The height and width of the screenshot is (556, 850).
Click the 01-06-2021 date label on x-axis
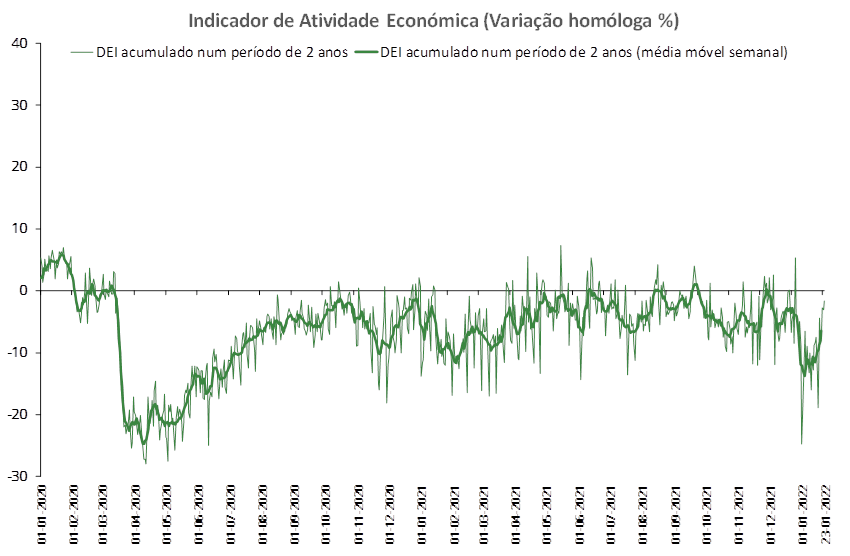(x=580, y=514)
